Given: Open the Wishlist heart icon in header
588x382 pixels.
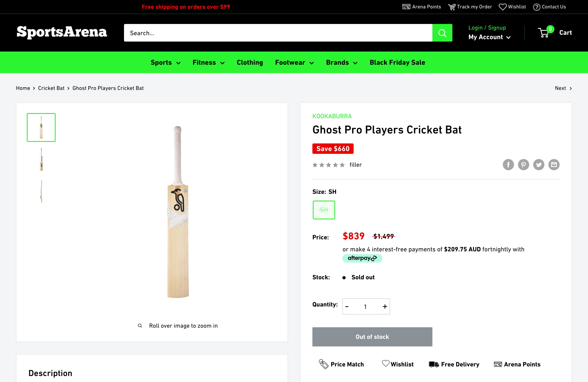Looking at the screenshot, I should 503,7.
